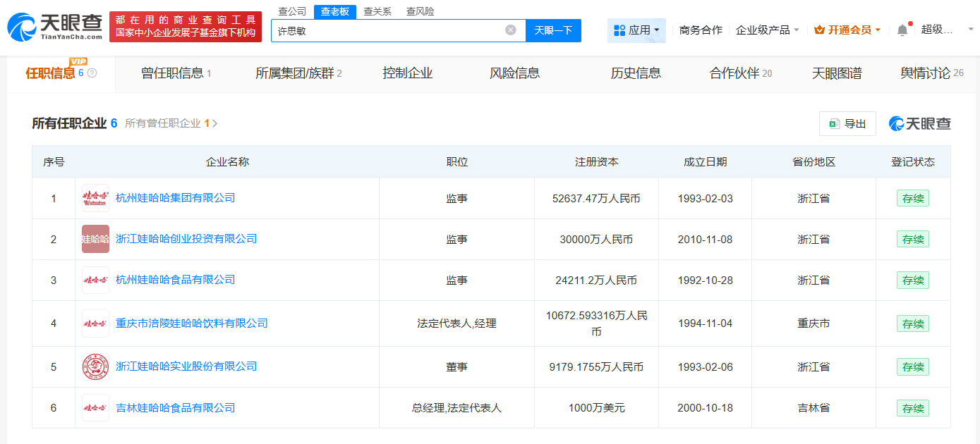Click the TianYanCha logo in header
The image size is (980, 444).
click(55, 27)
